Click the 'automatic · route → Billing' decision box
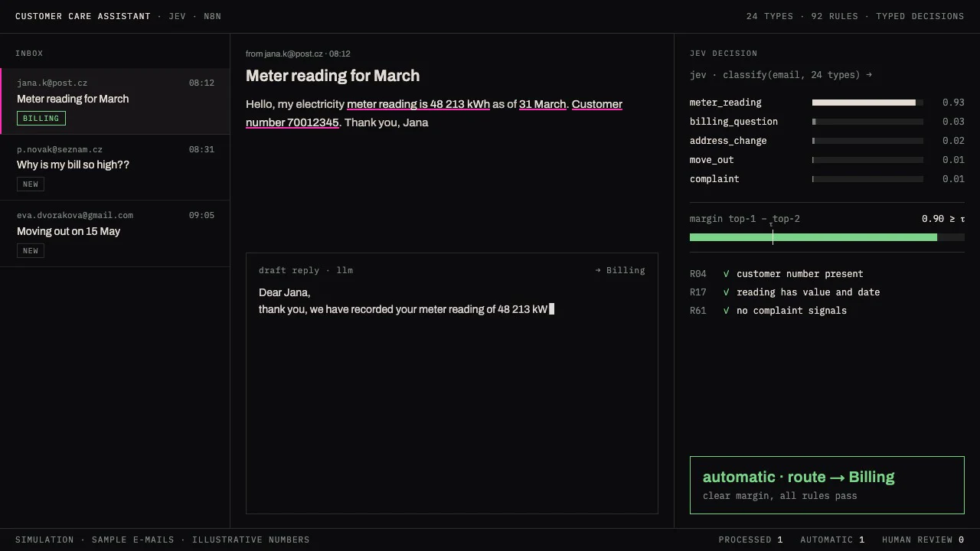The height and width of the screenshot is (551, 980). tap(827, 485)
